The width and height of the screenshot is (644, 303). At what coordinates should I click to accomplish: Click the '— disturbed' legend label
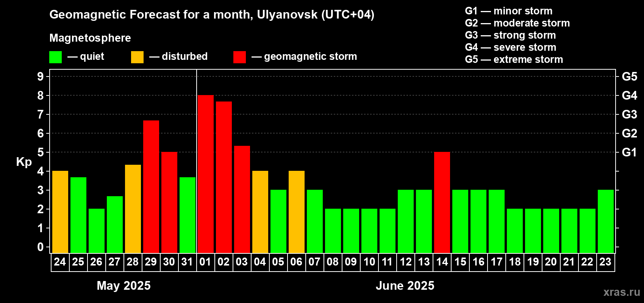178,56
